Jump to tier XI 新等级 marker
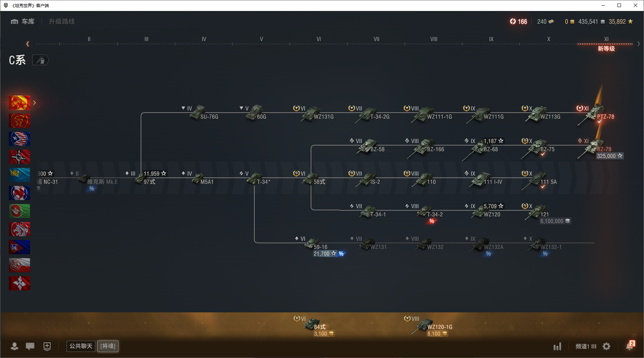 tap(606, 44)
